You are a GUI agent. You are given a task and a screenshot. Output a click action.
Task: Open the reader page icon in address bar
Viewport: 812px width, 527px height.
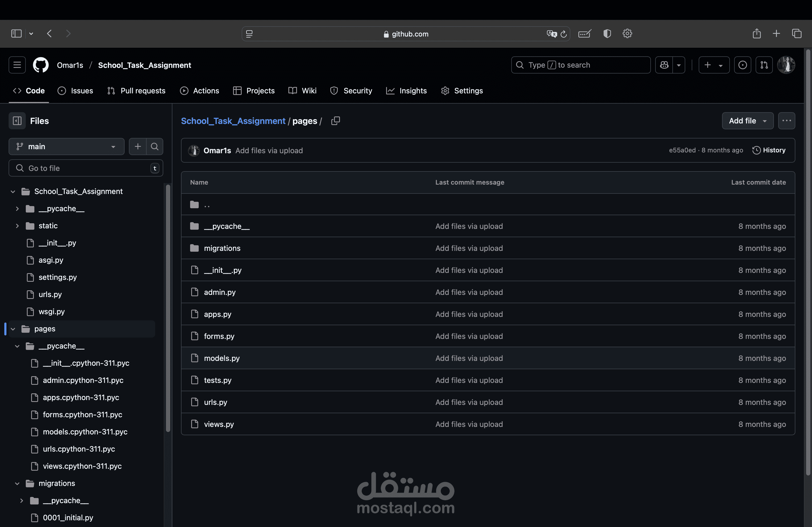point(249,34)
